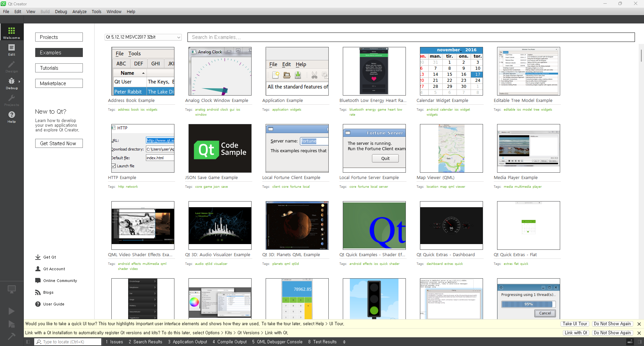
Task: Open the Map Viewer (QML) thumbnail
Action: point(451,149)
